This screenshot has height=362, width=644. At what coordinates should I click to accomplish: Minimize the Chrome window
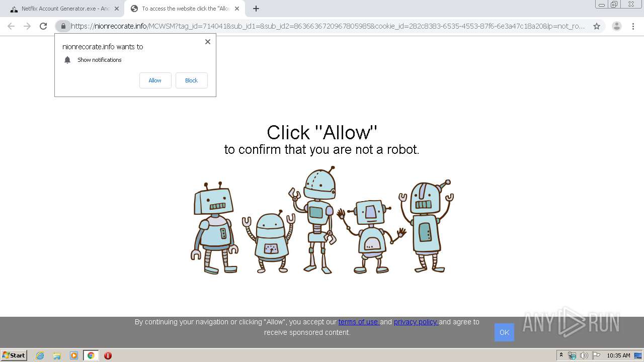point(602,5)
